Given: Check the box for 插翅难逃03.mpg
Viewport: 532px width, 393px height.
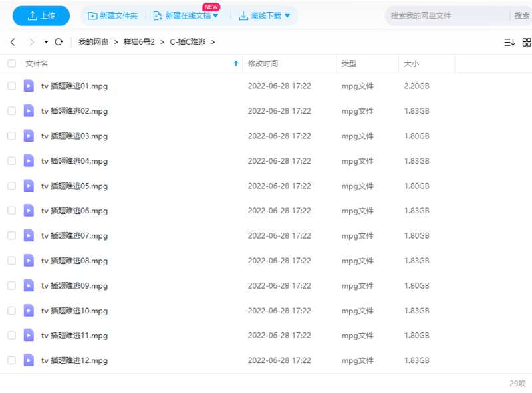Looking at the screenshot, I should 11,136.
